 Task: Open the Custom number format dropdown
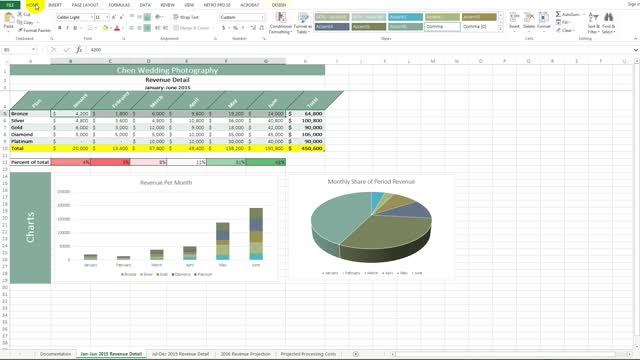tap(262, 17)
